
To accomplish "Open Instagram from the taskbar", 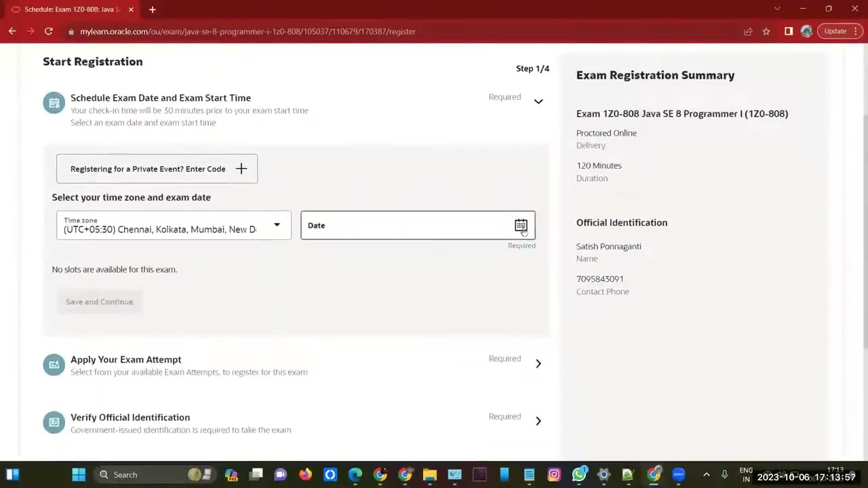I will [x=554, y=474].
